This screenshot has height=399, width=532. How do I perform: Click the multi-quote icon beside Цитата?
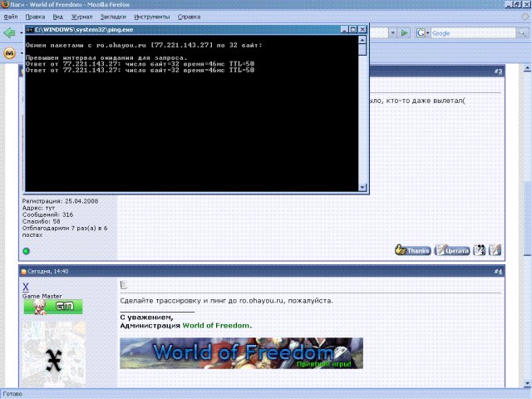click(x=479, y=250)
